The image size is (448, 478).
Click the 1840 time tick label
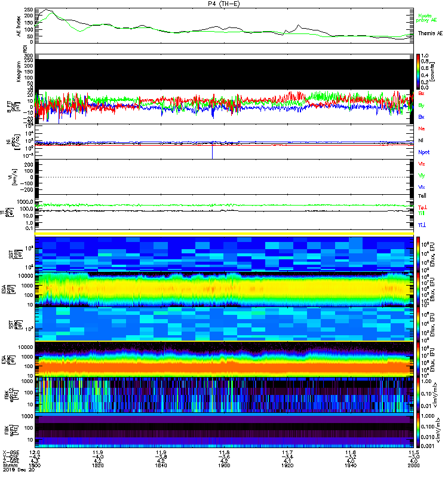[161, 465]
